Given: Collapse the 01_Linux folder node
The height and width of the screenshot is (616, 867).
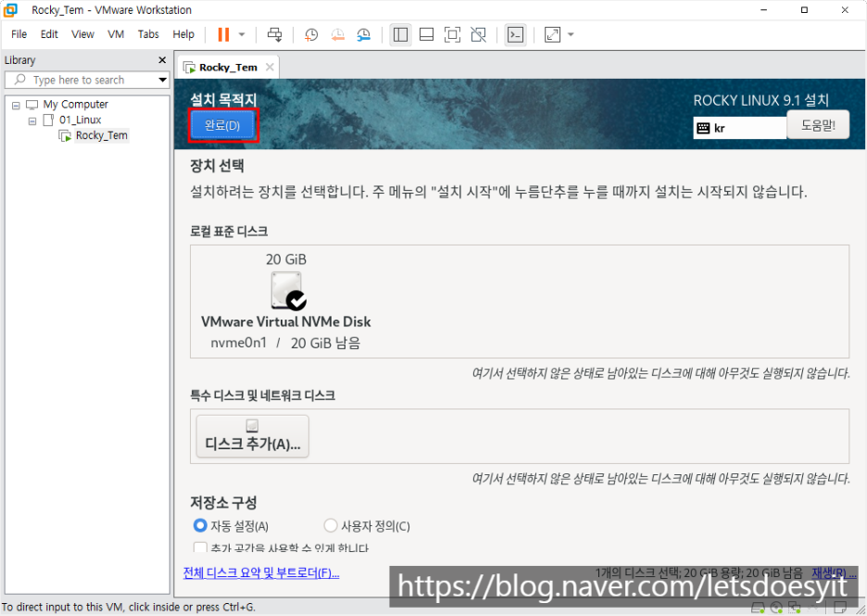Looking at the screenshot, I should [x=32, y=120].
